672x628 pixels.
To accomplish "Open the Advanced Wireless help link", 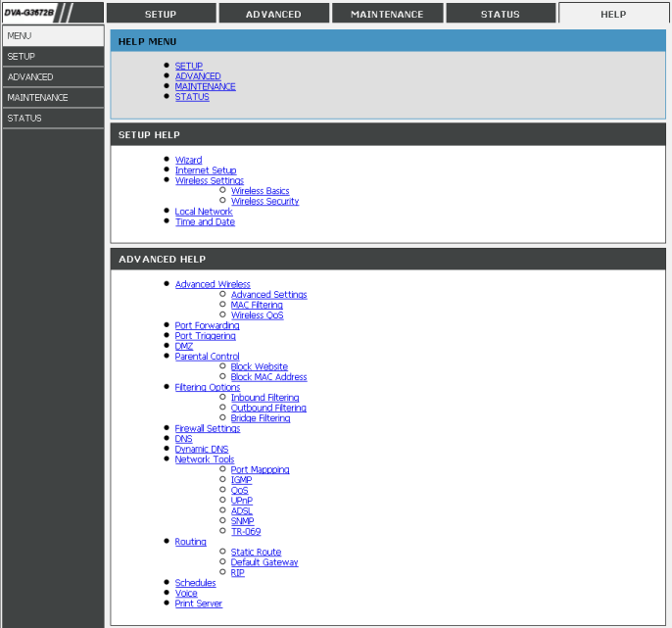I will pos(213,284).
